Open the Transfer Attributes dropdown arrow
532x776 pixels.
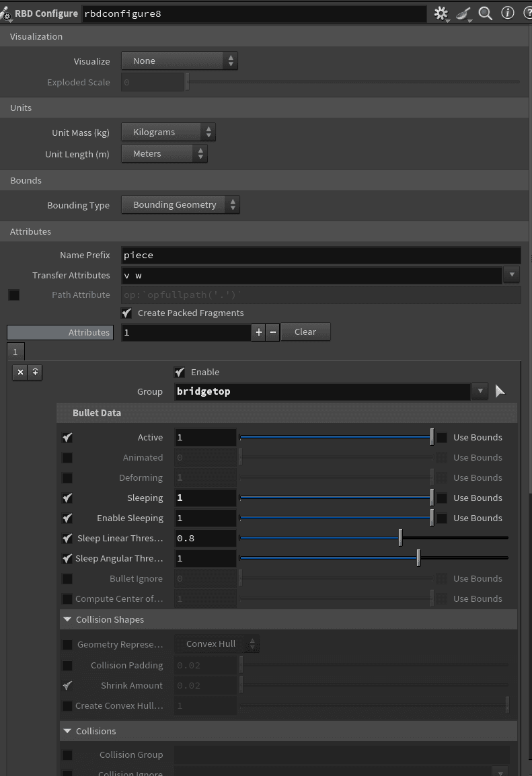click(512, 274)
